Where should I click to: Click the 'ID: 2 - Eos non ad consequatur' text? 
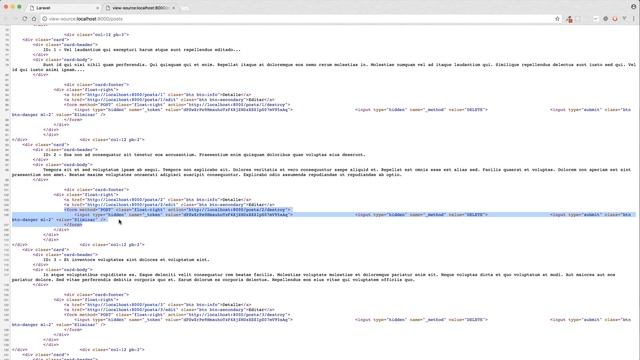click(x=204, y=155)
